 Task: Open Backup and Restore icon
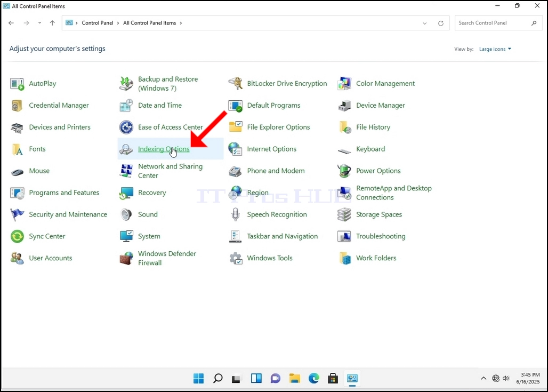click(x=126, y=84)
